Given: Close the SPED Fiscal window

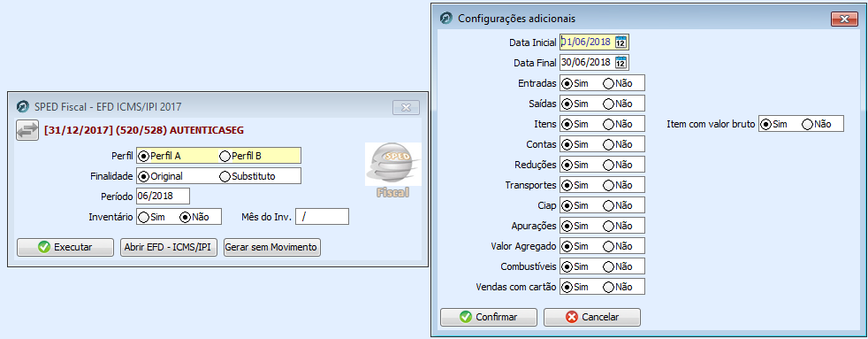Looking at the screenshot, I should (x=406, y=107).
